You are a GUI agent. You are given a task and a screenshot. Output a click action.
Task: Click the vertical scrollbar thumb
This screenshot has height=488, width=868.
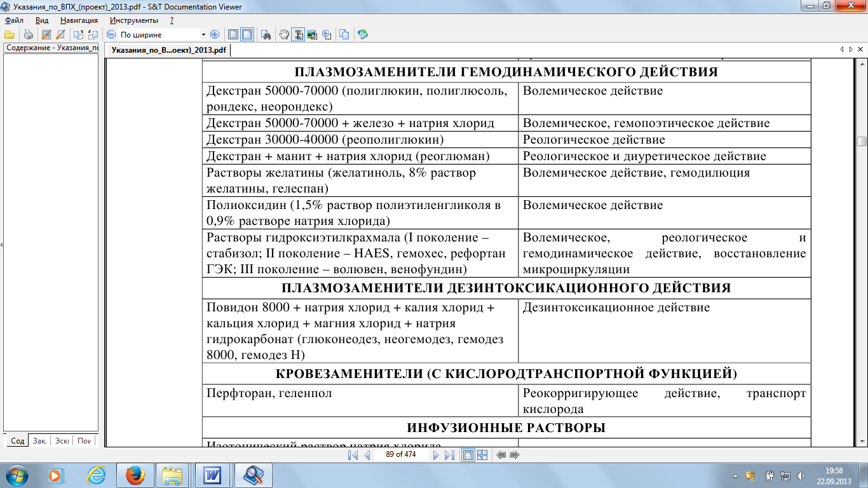tap(862, 142)
